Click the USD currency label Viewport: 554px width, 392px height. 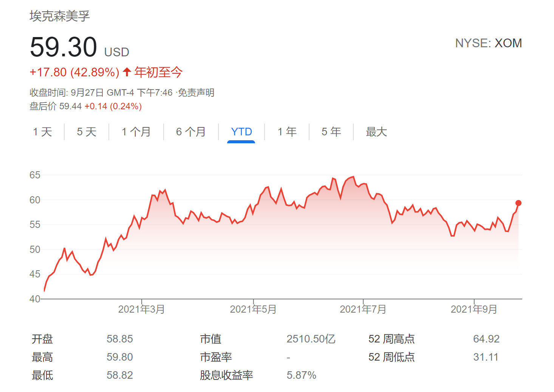coord(116,52)
